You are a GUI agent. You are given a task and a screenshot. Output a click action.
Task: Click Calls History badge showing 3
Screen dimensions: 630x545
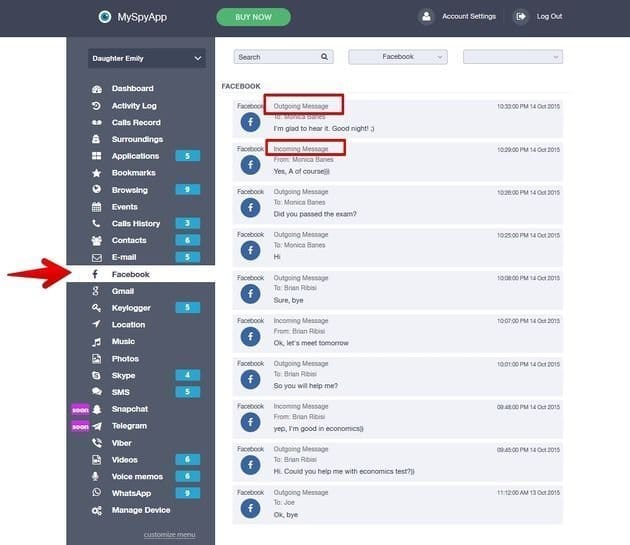tap(188, 223)
